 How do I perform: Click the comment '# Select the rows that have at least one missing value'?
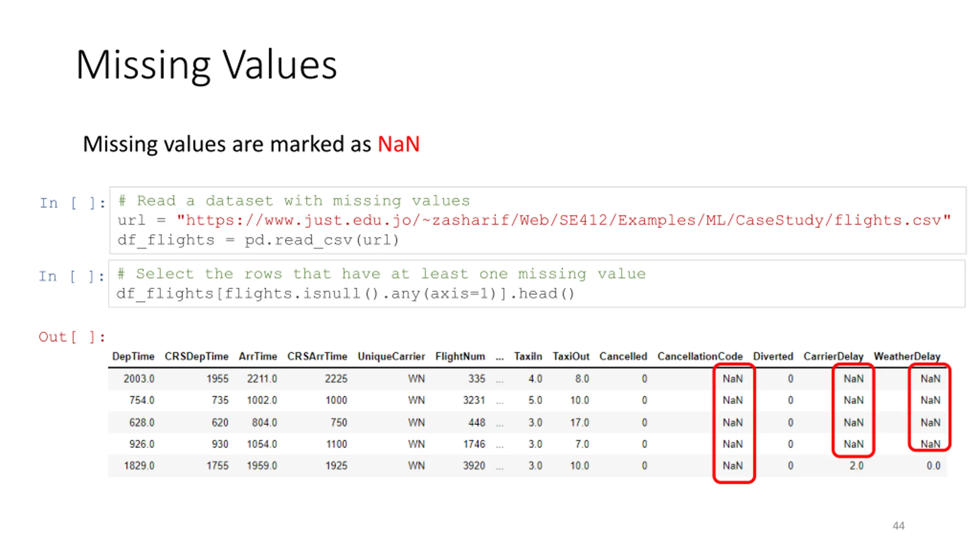coord(381,274)
